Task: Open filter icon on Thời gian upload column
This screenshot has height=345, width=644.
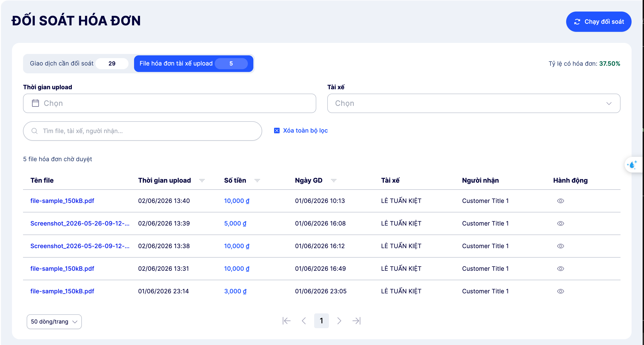Action: pos(202,181)
